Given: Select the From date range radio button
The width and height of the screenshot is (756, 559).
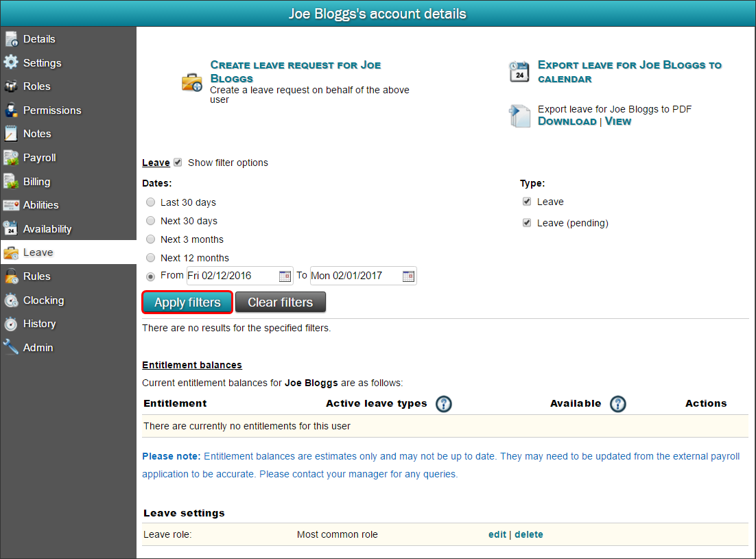Looking at the screenshot, I should [x=150, y=276].
